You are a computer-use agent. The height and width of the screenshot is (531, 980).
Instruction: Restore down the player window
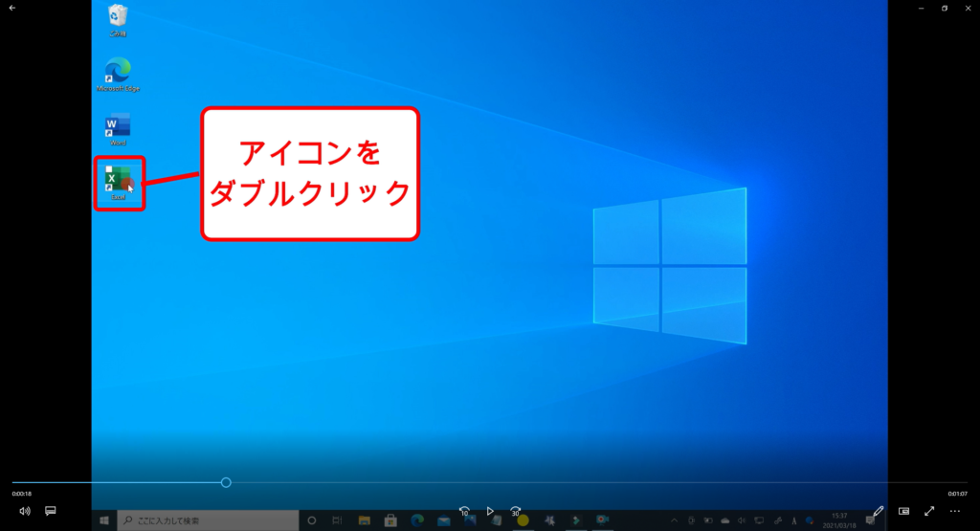[945, 8]
